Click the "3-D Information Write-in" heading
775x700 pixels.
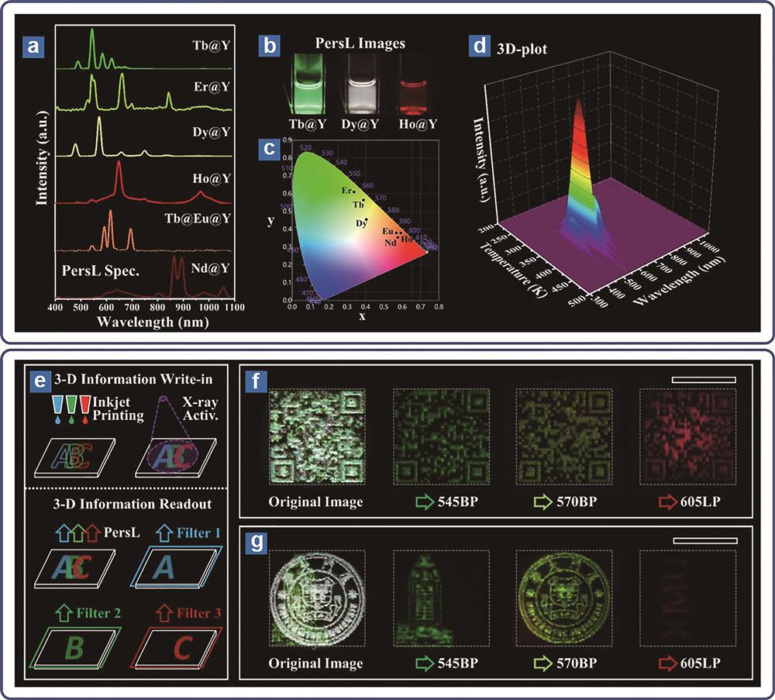tap(134, 380)
